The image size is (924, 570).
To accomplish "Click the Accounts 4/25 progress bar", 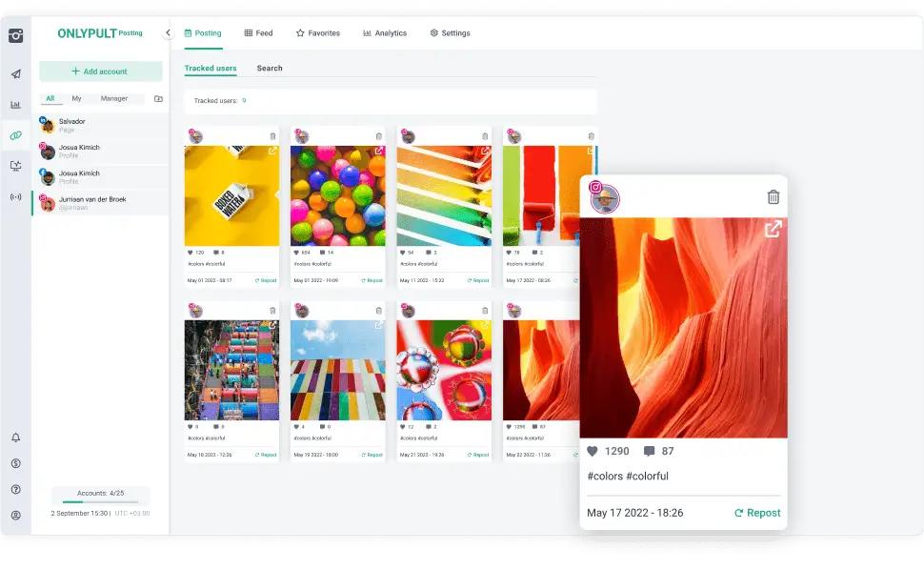I will tap(98, 495).
